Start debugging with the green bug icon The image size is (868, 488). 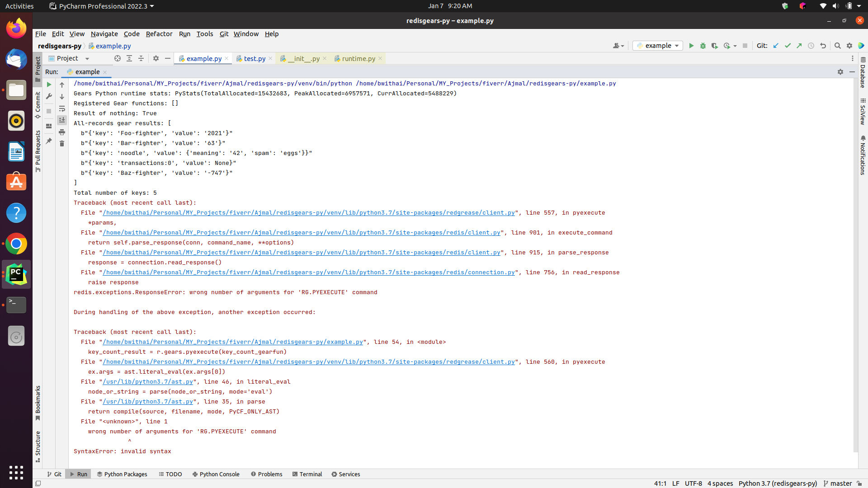[x=703, y=46]
